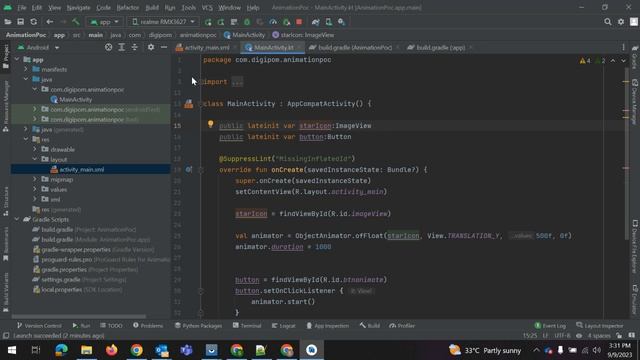Screen dimensions: 640x360
Task: Collapse the Gradle Scripts node
Action: click(17, 219)
